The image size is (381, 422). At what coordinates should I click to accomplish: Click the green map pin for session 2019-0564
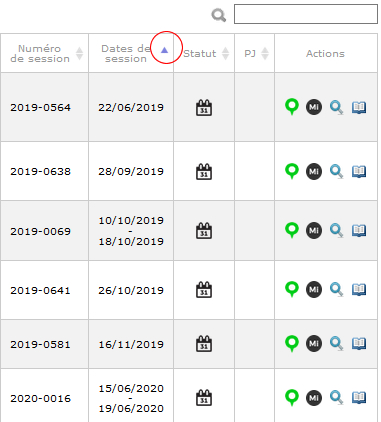(292, 107)
